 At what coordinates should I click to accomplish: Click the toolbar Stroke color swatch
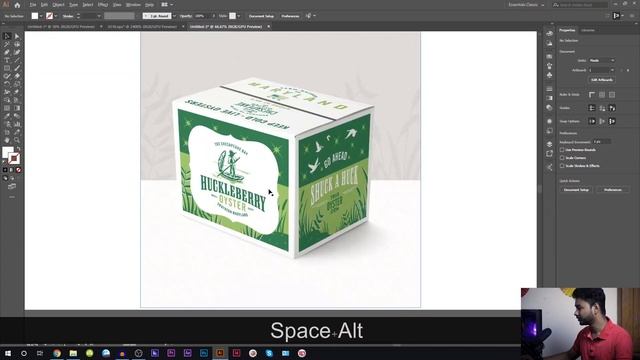(14, 159)
